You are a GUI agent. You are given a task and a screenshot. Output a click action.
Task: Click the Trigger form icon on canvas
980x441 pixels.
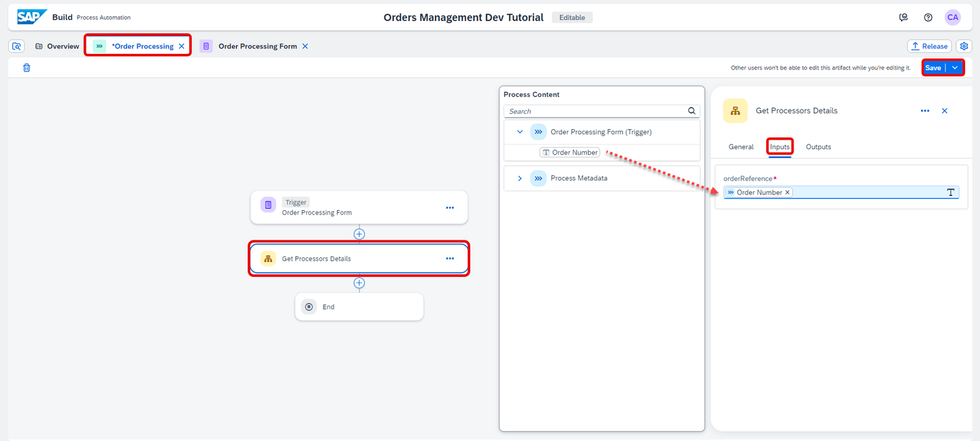click(268, 205)
